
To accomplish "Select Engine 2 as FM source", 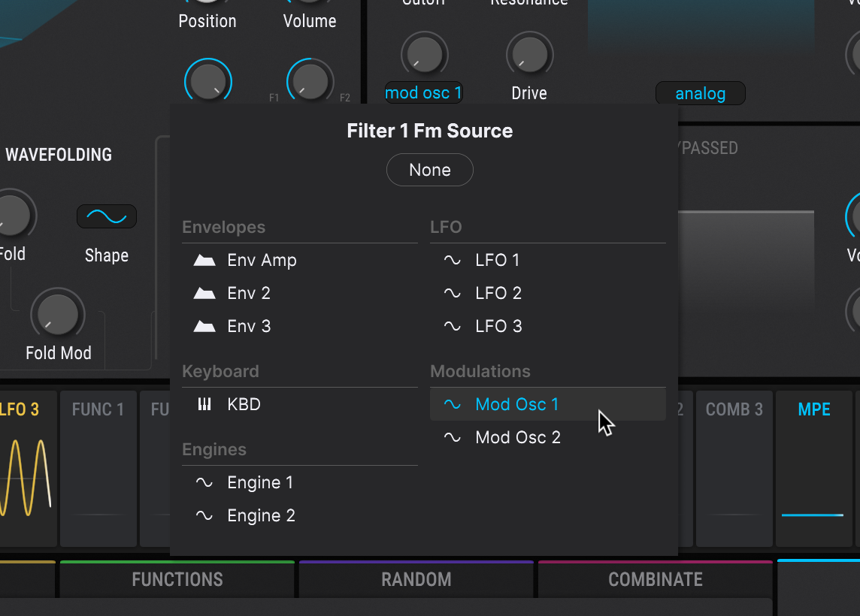I will [x=261, y=516].
